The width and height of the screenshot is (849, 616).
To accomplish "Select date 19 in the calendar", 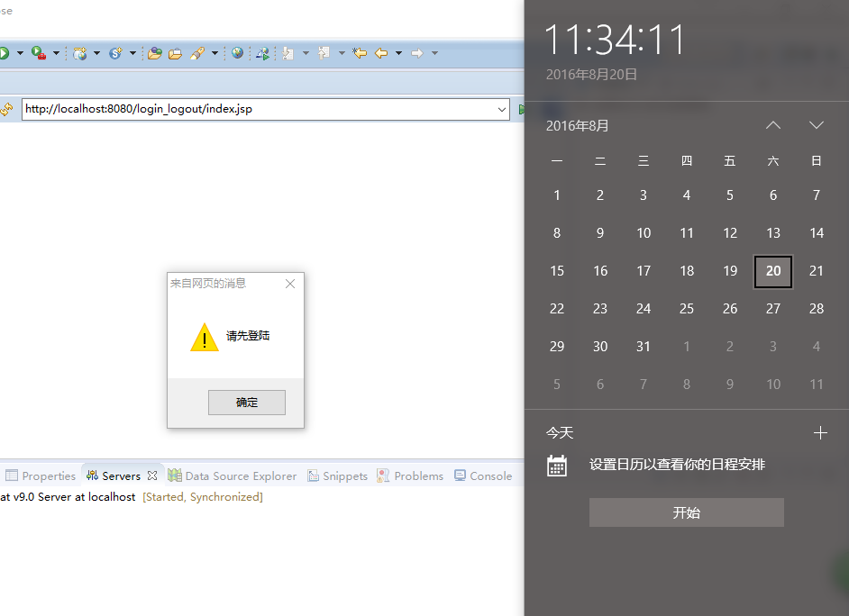I will (730, 271).
